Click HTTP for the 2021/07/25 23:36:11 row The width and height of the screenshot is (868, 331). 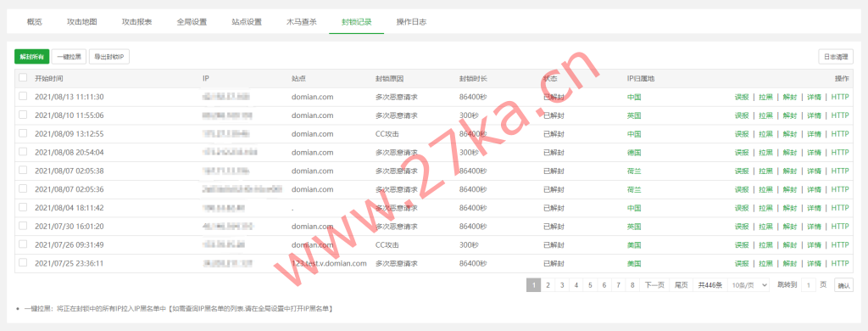(840, 263)
